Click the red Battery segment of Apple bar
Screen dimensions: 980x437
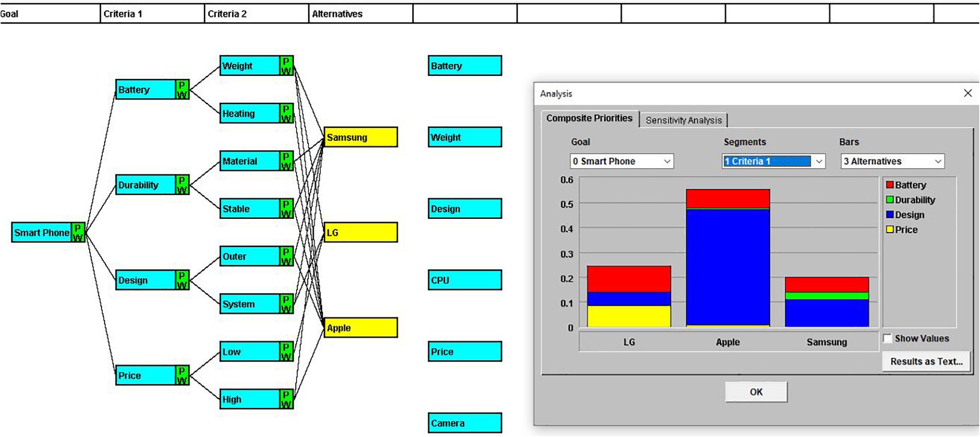(x=728, y=199)
